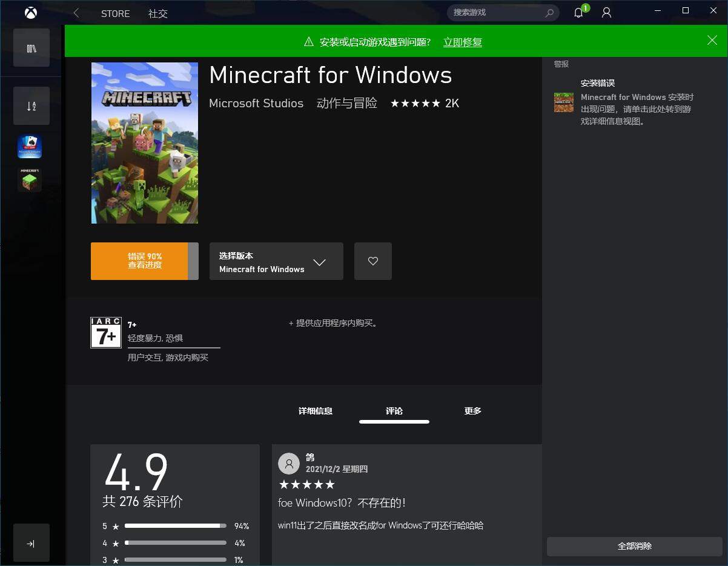Open the game library icon in sidebar

31,48
